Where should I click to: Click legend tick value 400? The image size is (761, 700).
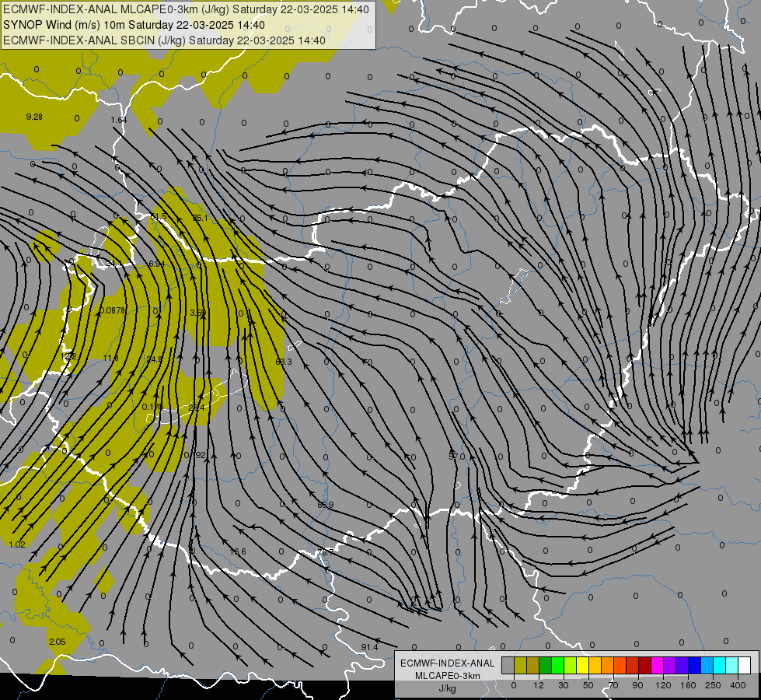(x=738, y=685)
